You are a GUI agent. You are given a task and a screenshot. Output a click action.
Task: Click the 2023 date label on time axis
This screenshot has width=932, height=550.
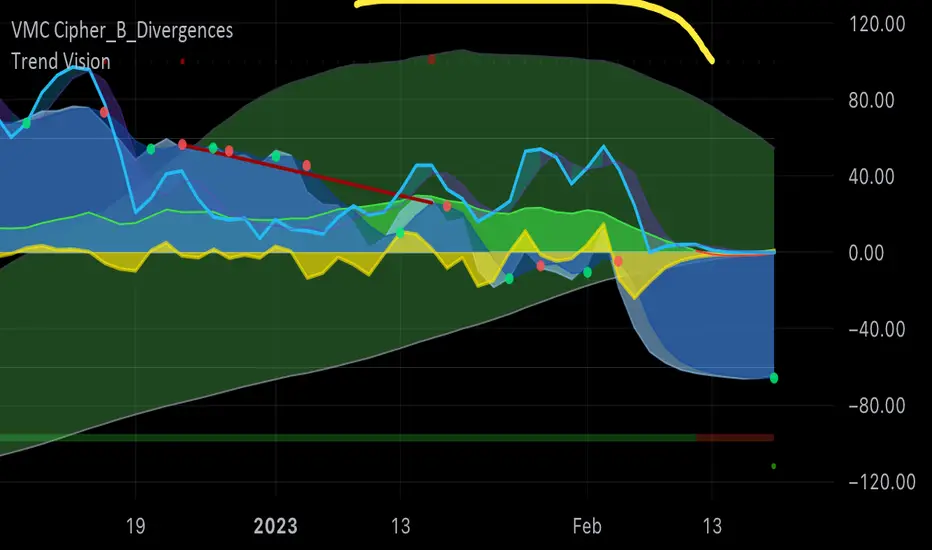pyautogui.click(x=275, y=526)
